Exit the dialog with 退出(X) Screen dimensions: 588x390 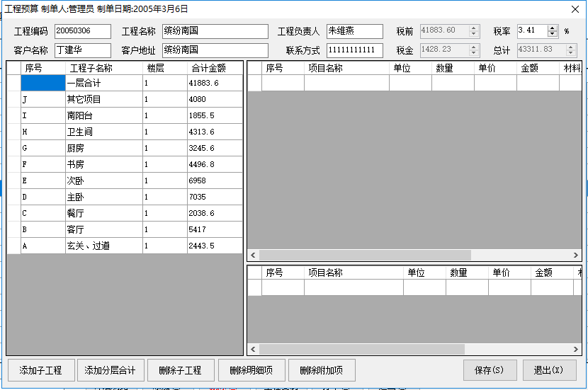click(549, 370)
